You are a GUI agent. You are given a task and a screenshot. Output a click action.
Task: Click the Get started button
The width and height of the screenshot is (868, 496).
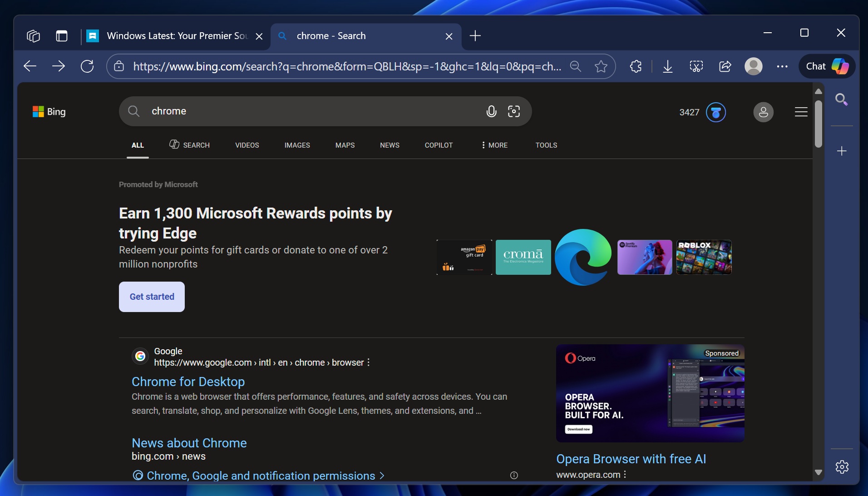coord(151,296)
